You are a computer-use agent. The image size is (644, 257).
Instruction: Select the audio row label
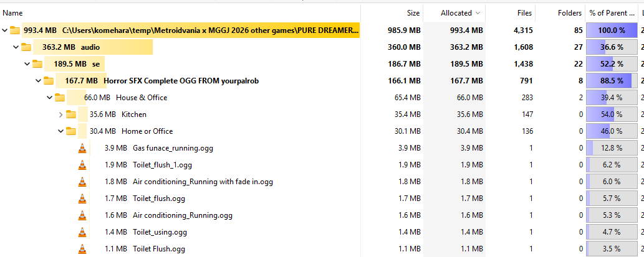tap(90, 47)
